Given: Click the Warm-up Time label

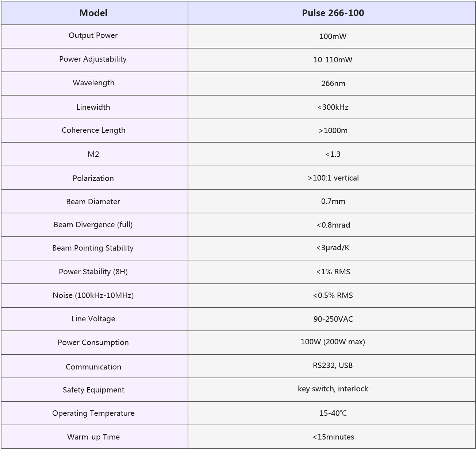Looking at the screenshot, I should [x=93, y=437].
